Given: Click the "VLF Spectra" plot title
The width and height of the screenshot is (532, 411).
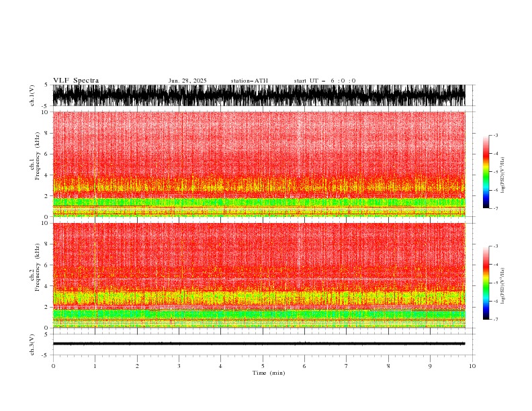Looking at the screenshot, I should 76,81.
